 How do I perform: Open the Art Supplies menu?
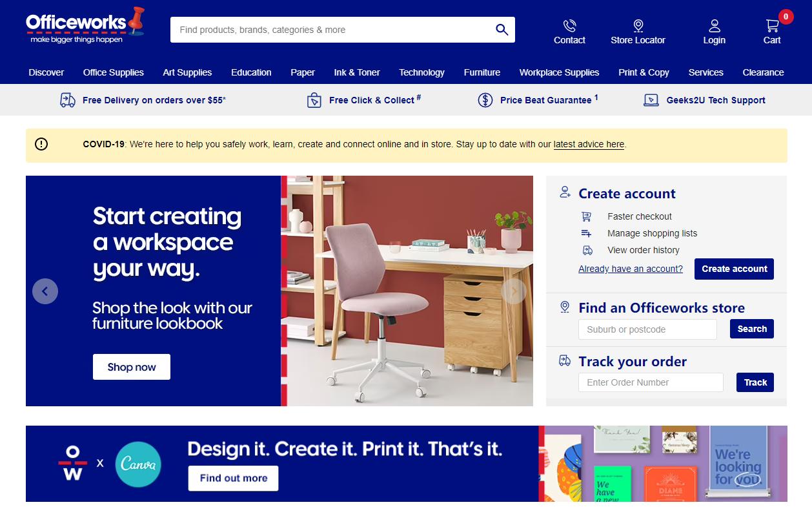(187, 72)
